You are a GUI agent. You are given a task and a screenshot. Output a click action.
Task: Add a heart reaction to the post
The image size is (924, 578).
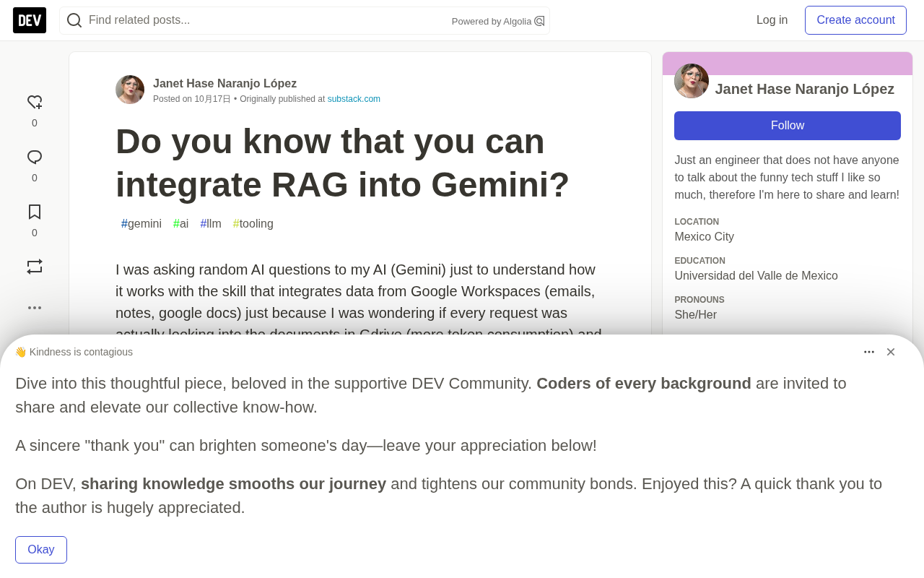[35, 103]
